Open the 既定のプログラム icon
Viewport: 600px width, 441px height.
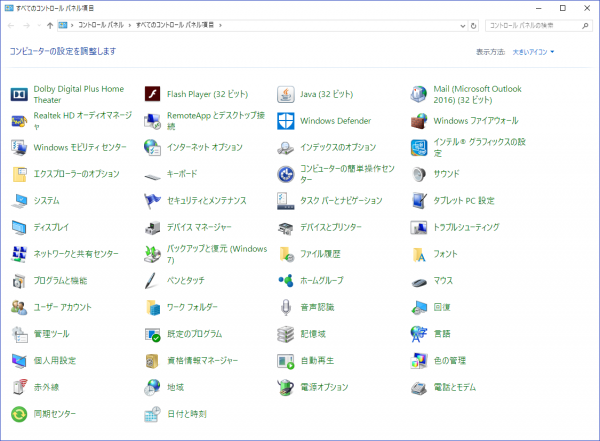[152, 334]
